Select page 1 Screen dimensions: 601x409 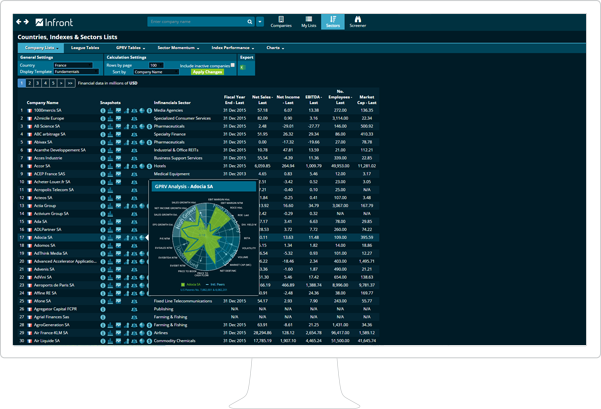click(22, 83)
